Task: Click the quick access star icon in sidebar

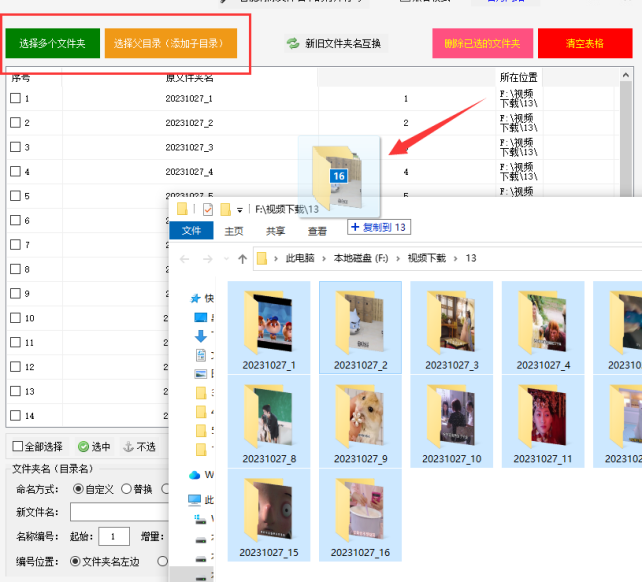Action: point(195,298)
